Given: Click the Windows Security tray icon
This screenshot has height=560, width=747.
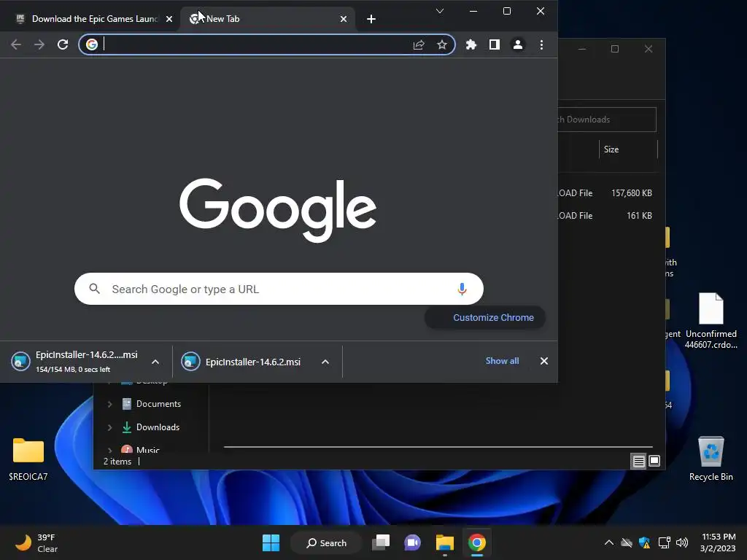Looking at the screenshot, I should [645, 542].
